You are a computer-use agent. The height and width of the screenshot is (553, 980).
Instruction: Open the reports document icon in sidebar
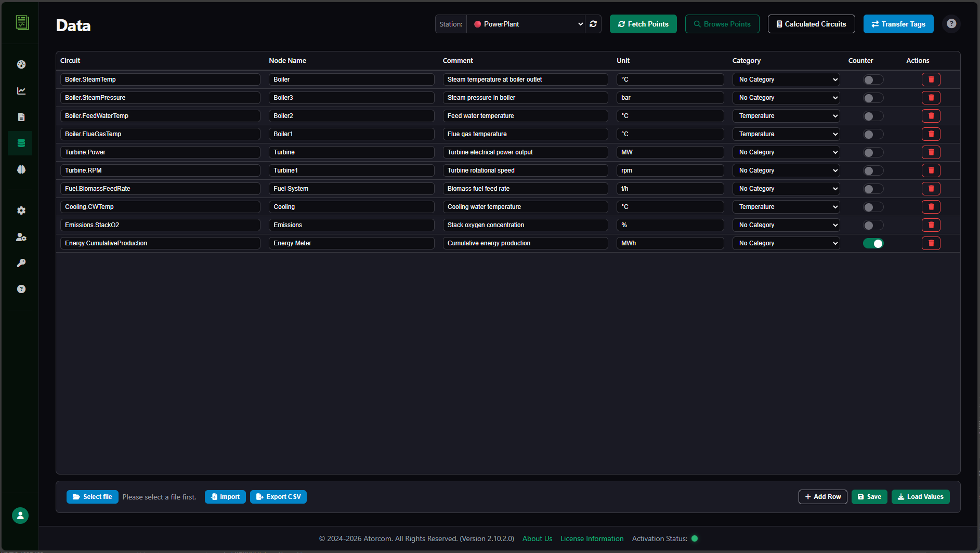21,116
